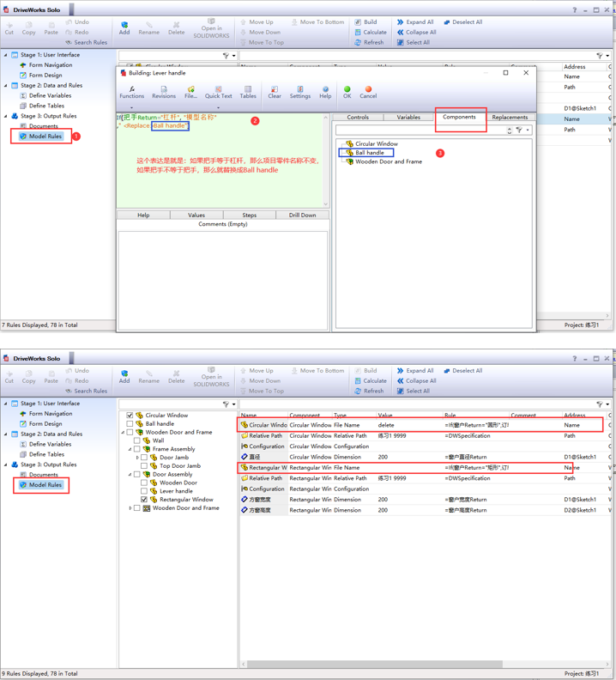Check the Ball handle checkbox in component tree
Image resolution: width=616 pixels, height=680 pixels.
130,423
